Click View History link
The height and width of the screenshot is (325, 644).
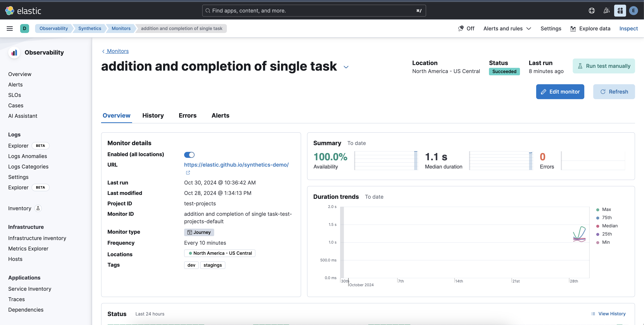point(612,314)
